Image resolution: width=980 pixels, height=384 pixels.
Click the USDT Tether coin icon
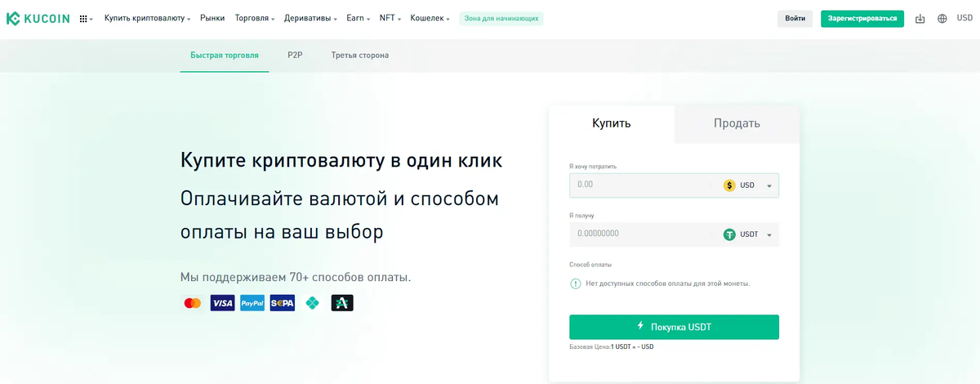click(729, 234)
